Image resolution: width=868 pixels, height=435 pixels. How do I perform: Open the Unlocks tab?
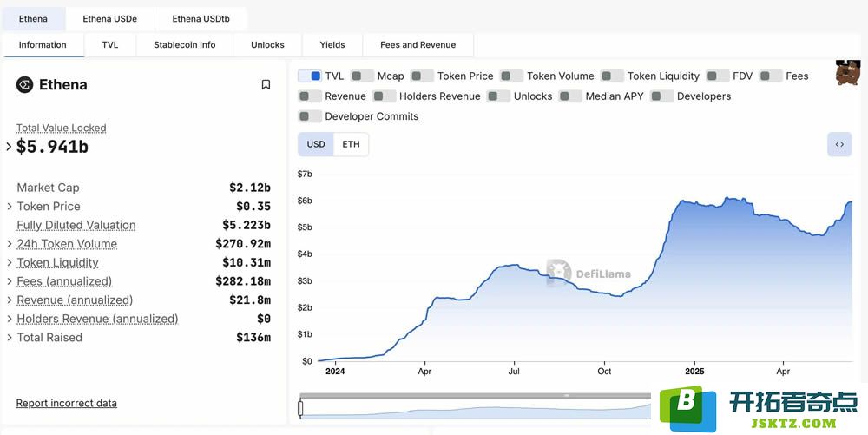[x=268, y=45]
